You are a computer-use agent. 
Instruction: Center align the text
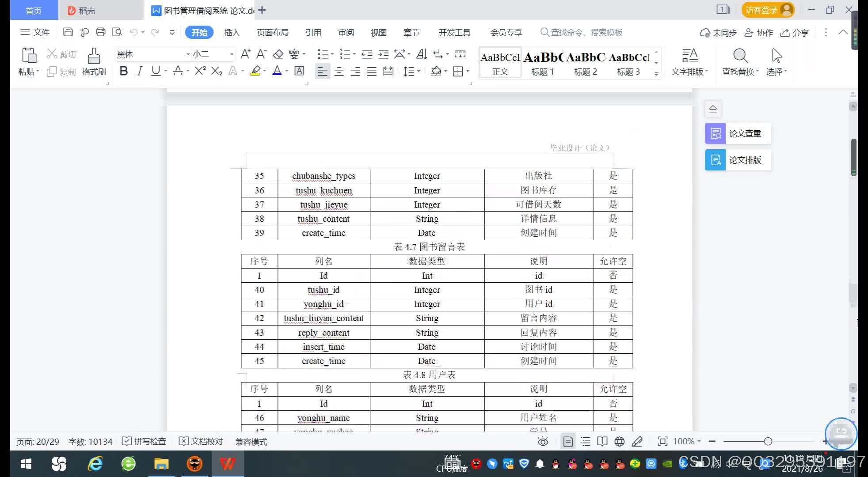coord(339,71)
